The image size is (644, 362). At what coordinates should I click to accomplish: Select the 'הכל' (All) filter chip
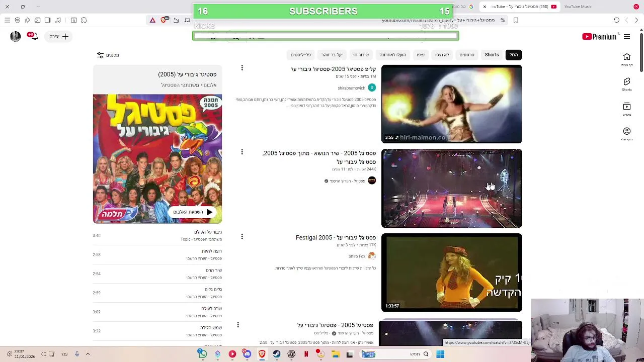[x=513, y=55]
